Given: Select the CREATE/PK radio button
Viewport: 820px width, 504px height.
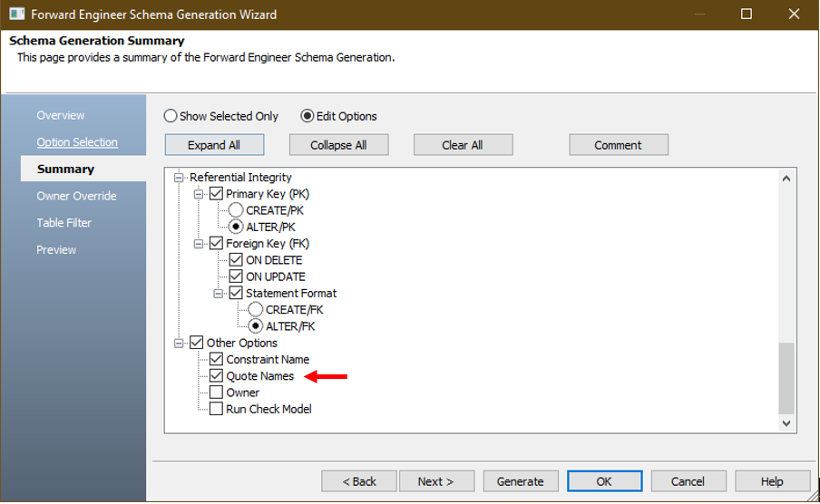Looking at the screenshot, I should coord(236,210).
